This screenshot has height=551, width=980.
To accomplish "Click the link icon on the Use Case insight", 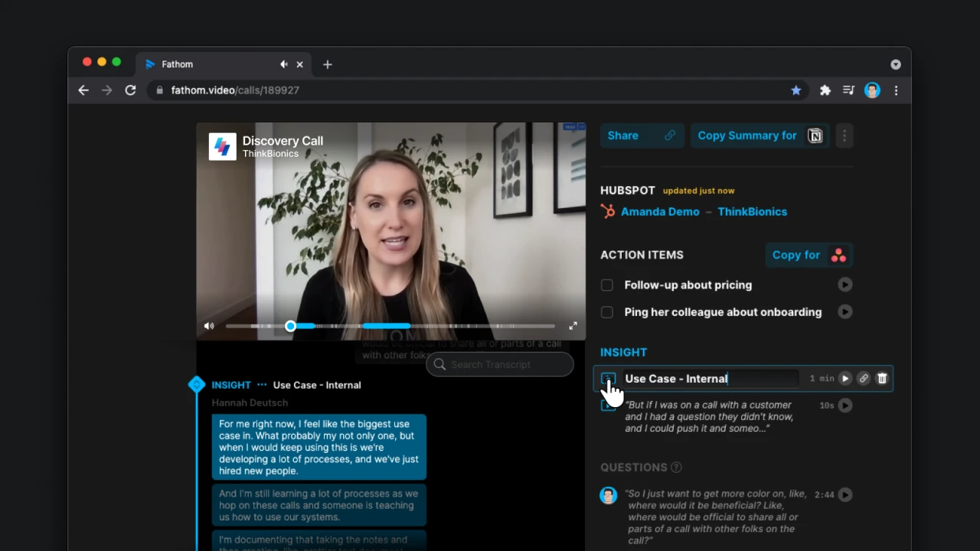I will pyautogui.click(x=863, y=378).
